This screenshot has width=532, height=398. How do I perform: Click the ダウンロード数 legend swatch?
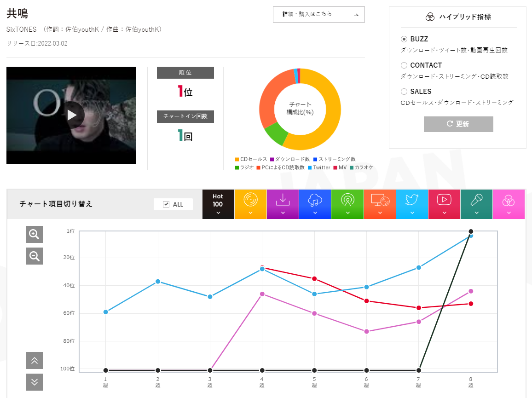[272, 160]
